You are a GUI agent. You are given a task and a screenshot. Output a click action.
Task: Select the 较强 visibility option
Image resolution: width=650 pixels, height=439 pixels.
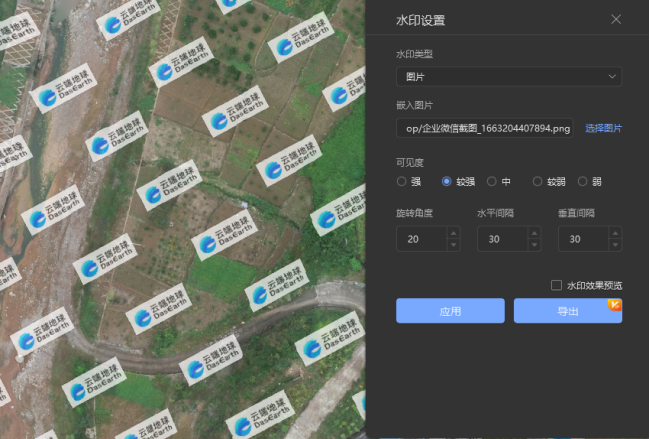[x=446, y=181]
